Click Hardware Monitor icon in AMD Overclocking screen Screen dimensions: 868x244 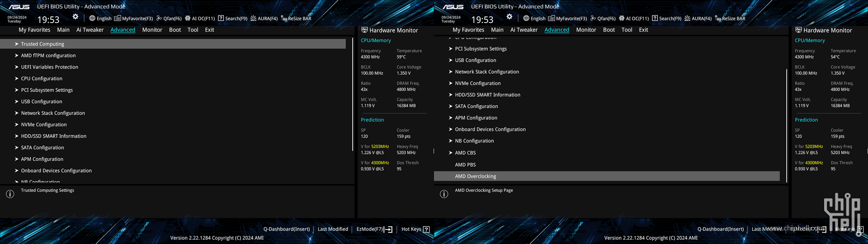click(798, 30)
